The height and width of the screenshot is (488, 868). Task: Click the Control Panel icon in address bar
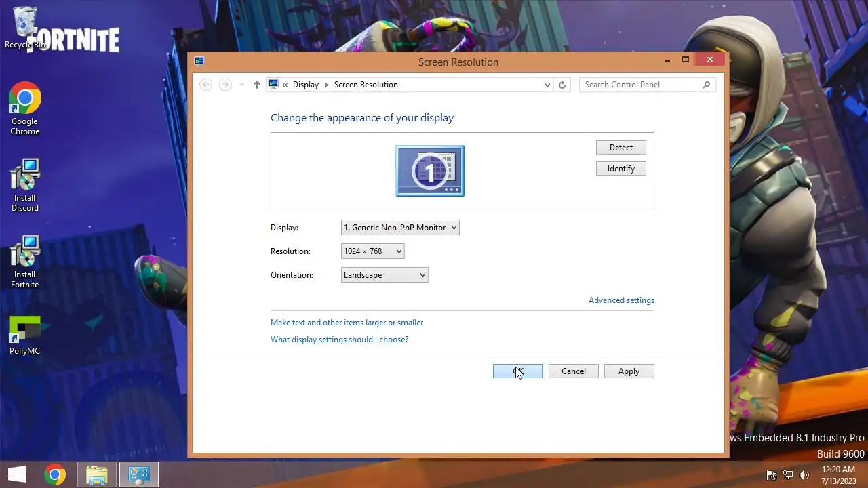coord(273,85)
